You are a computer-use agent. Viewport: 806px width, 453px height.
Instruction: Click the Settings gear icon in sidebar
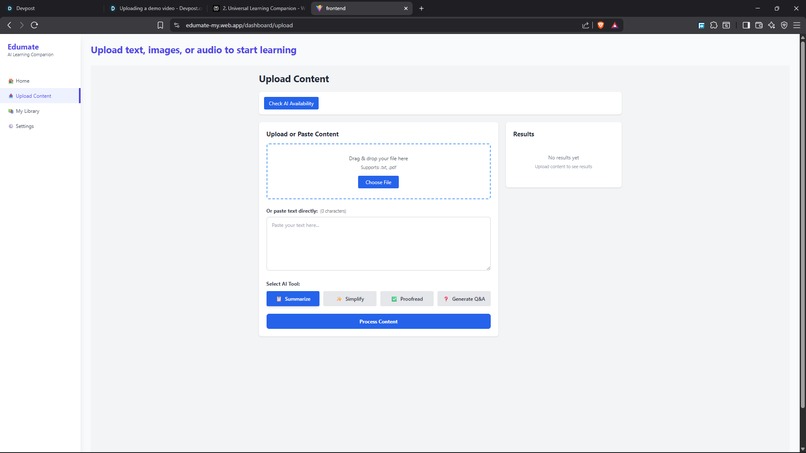11,126
